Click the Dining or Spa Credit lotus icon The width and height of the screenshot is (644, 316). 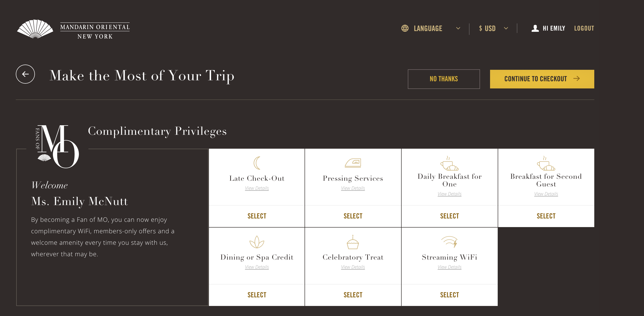[x=257, y=242]
